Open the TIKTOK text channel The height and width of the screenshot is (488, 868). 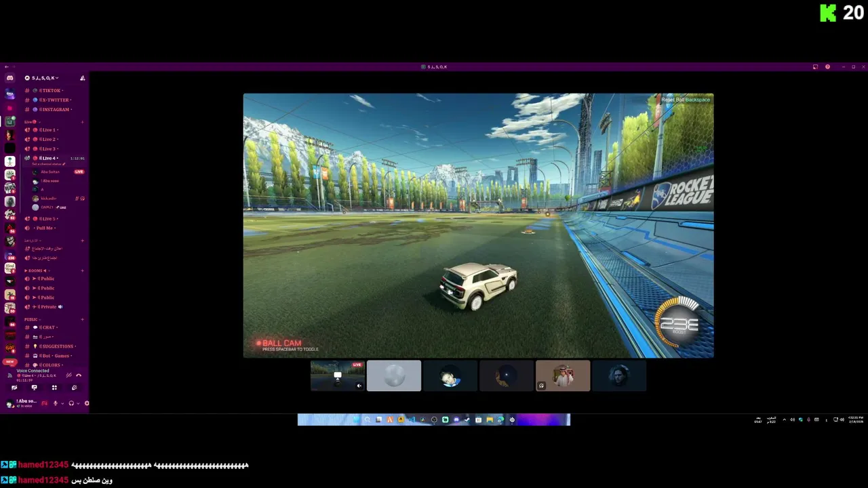53,90
